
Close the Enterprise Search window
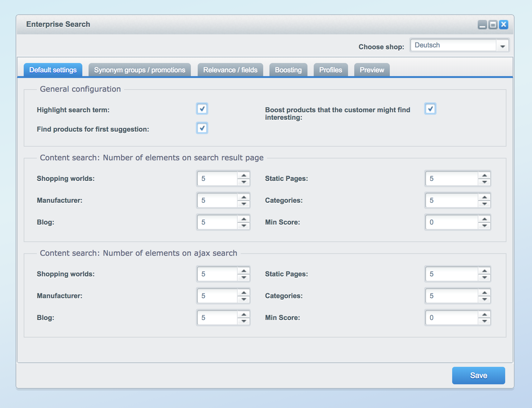click(503, 25)
